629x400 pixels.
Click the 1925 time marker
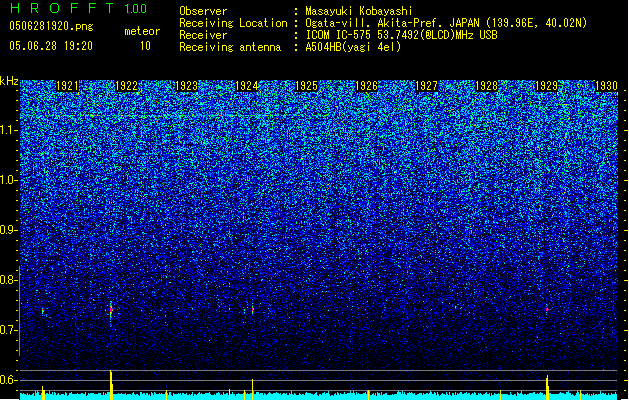(x=306, y=86)
